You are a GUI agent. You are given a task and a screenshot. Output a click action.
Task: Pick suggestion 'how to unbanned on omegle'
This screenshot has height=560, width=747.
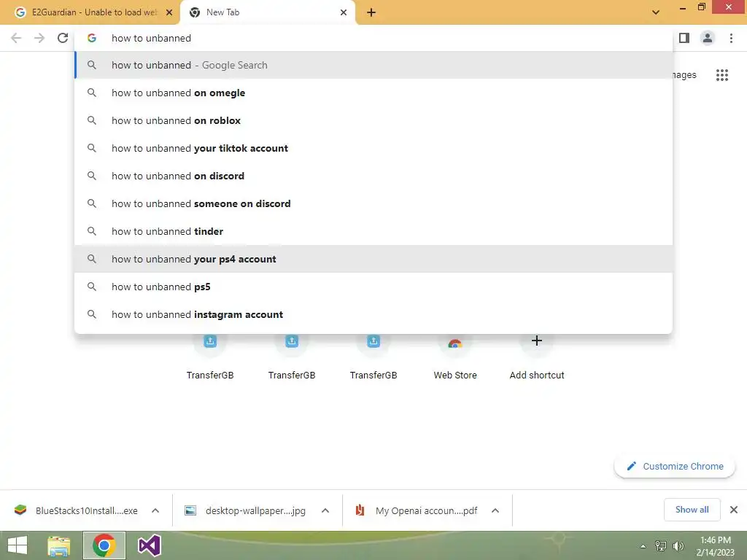click(373, 93)
